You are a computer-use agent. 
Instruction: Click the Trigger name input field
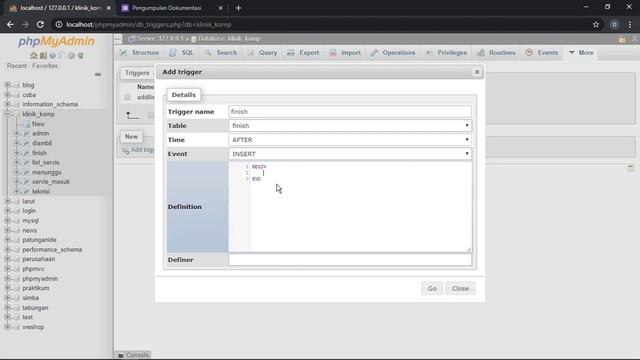pos(350,111)
